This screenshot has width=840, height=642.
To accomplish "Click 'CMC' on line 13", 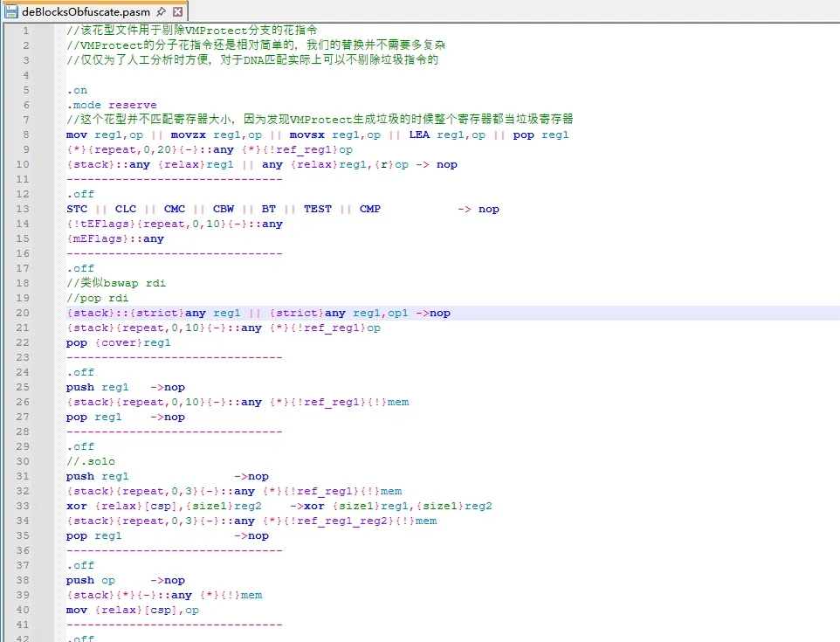I will (x=175, y=209).
